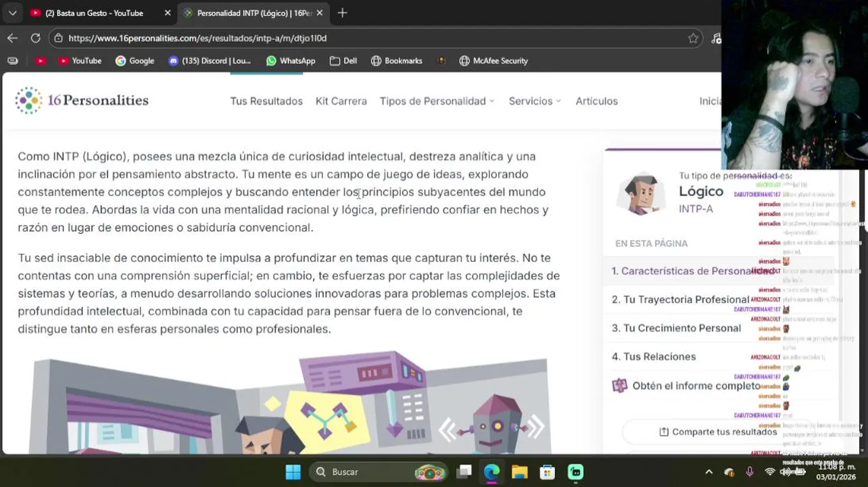Open the (135) Discord bookmark
The width and height of the screenshot is (868, 487).
(x=210, y=61)
